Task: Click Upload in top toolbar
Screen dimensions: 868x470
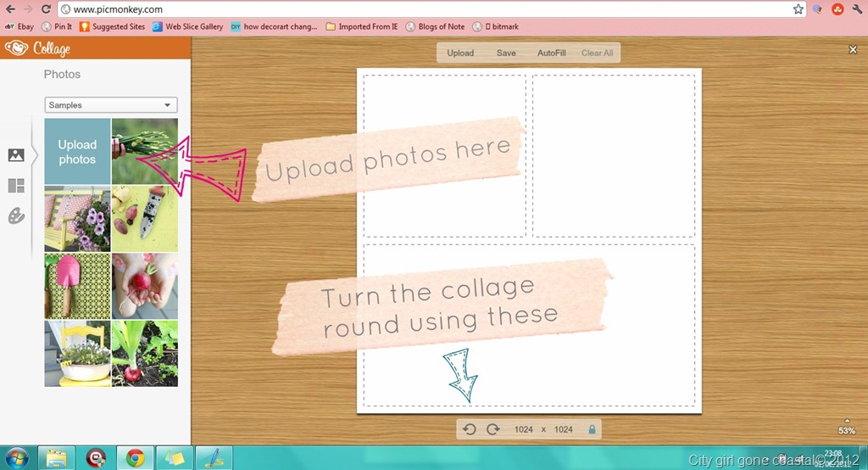Action: (460, 53)
